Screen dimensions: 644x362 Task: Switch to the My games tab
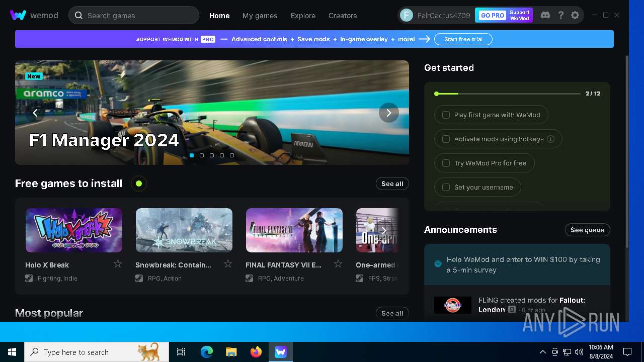pos(260,16)
